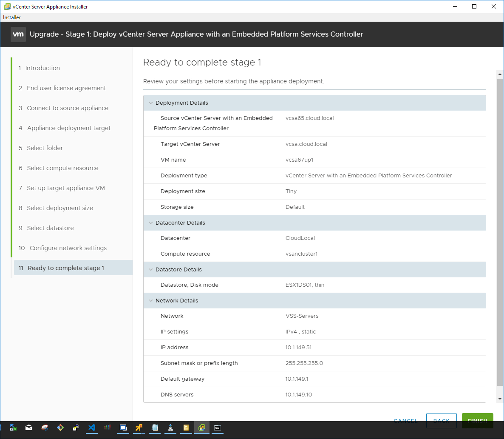Go to Select compute resource step
This screenshot has width=504, height=439.
[59, 168]
